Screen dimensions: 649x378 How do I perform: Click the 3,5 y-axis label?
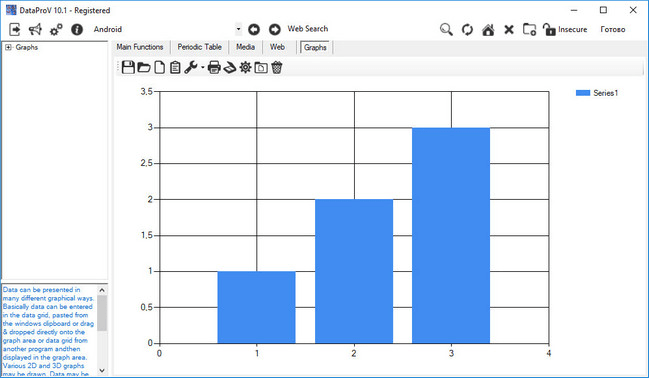click(146, 91)
